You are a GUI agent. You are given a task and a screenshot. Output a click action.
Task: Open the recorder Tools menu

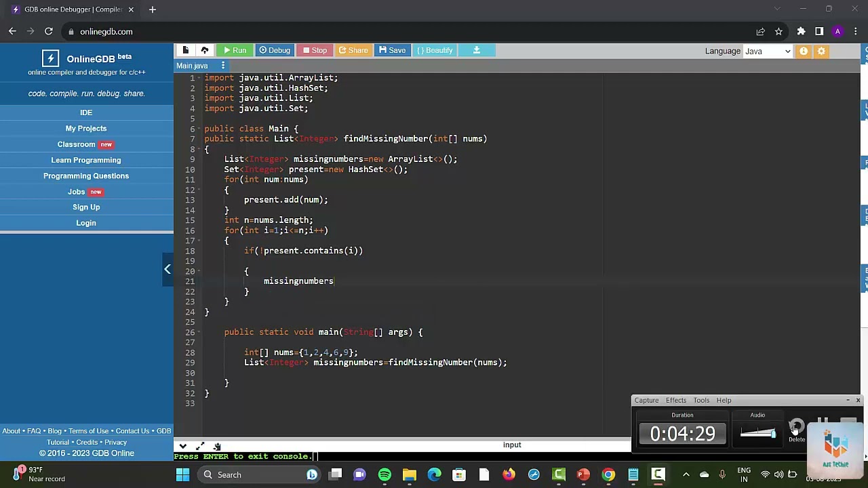[701, 401]
